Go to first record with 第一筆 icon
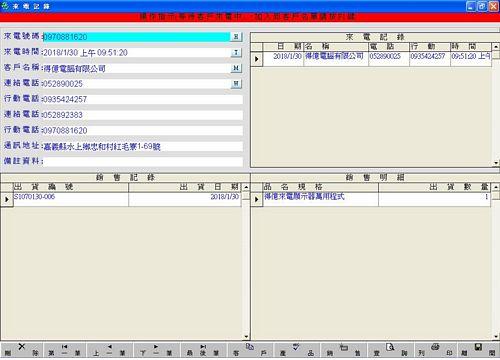Image resolution: width=500 pixels, height=360 pixels. pos(64,350)
